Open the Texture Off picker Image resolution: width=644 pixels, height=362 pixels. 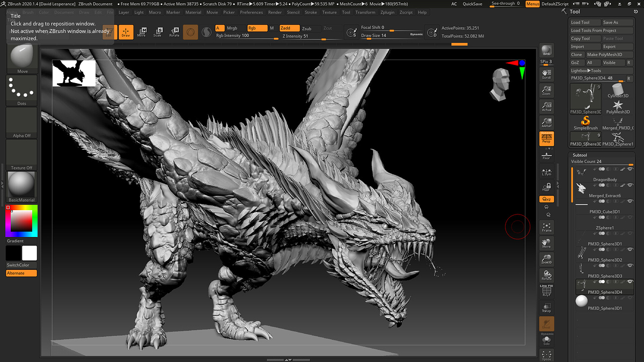22,155
